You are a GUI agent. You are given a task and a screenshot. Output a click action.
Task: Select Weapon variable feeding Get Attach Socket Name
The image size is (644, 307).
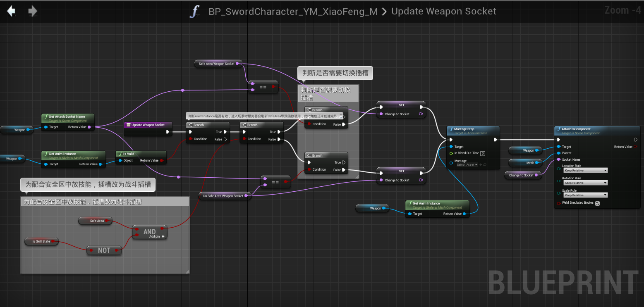[x=16, y=130]
